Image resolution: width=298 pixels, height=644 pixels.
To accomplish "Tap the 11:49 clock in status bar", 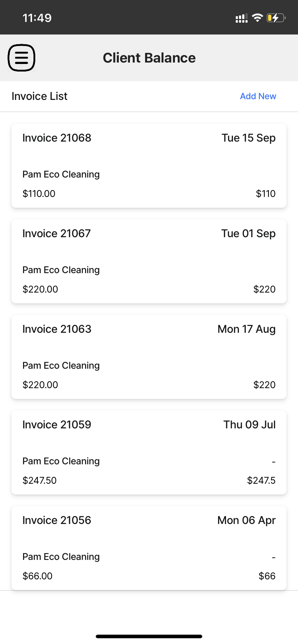I will point(37,18).
